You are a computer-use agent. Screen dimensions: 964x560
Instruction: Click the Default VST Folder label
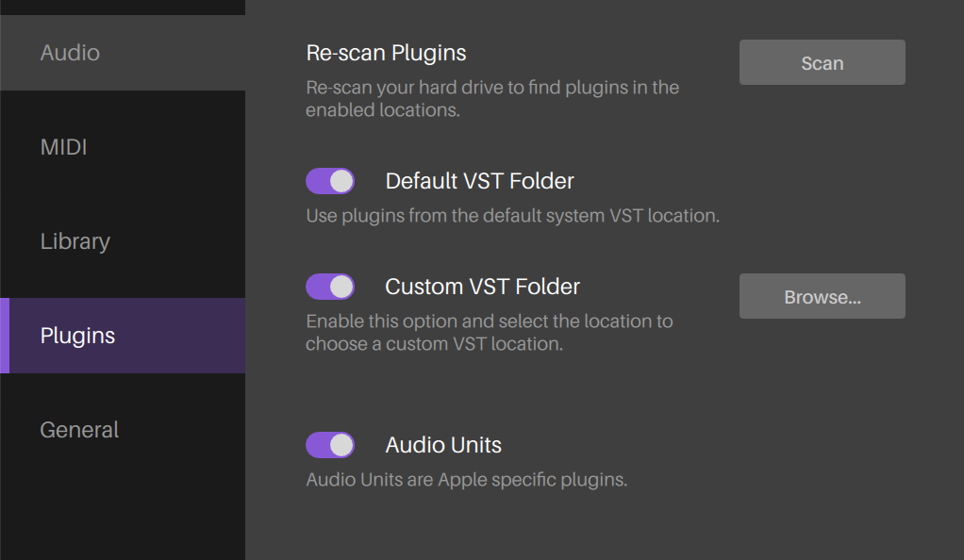point(479,181)
